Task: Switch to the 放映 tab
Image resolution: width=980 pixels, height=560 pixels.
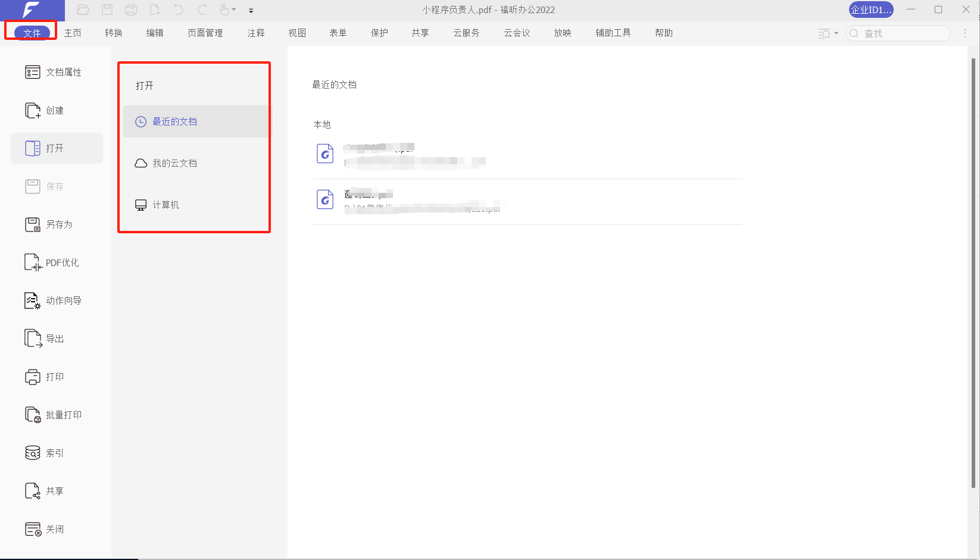Action: click(563, 33)
